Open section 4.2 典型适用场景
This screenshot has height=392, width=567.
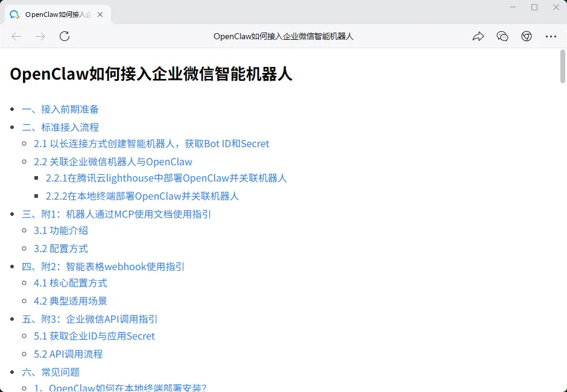(x=71, y=301)
